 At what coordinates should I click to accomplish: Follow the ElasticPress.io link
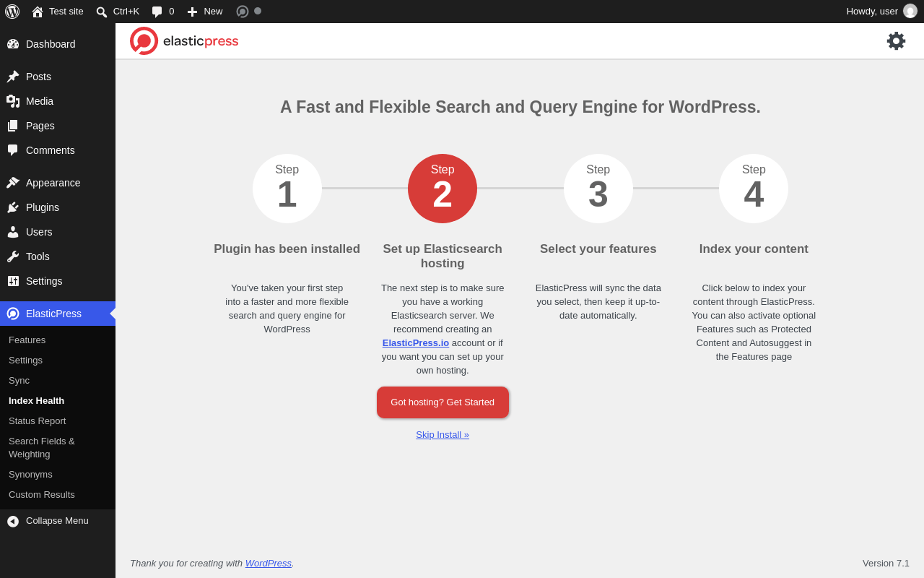[x=416, y=343]
